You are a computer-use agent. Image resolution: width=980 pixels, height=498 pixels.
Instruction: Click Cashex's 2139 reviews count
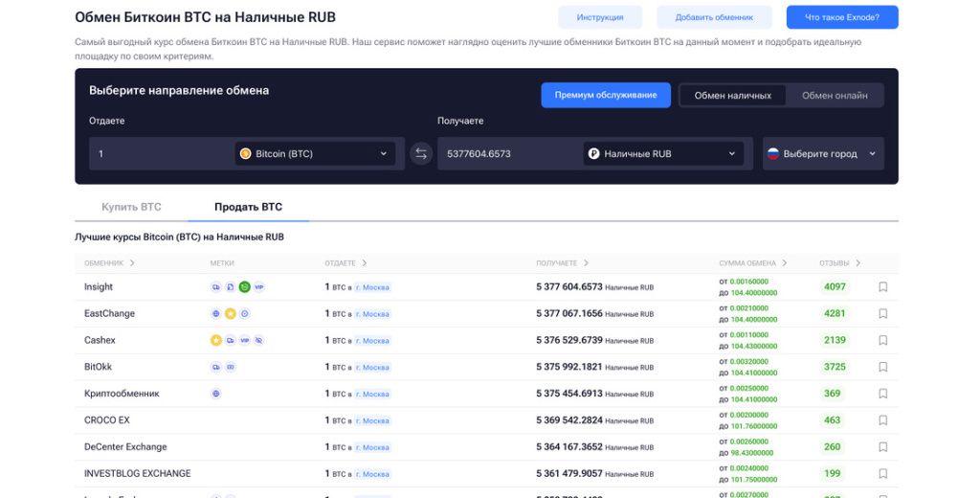[x=835, y=340]
